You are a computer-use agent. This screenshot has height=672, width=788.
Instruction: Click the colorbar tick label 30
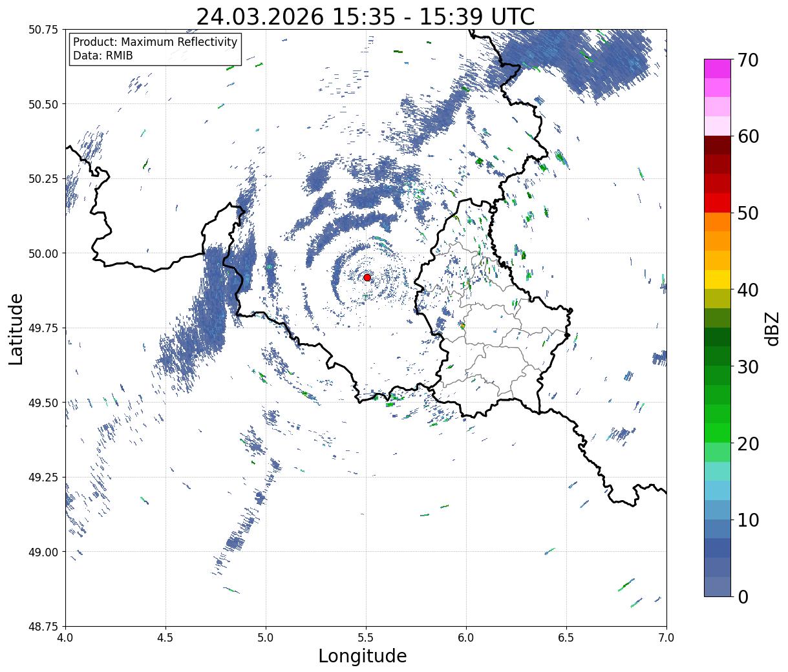tap(749, 366)
